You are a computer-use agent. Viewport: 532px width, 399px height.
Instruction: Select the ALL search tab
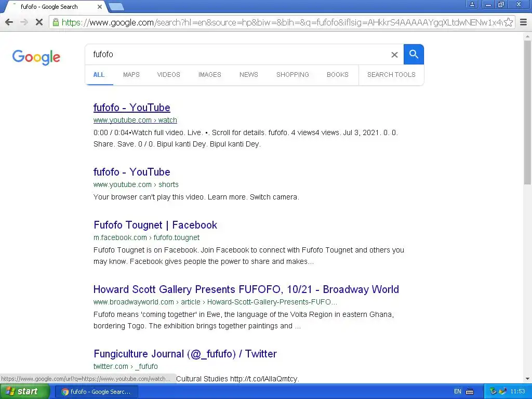click(x=99, y=75)
